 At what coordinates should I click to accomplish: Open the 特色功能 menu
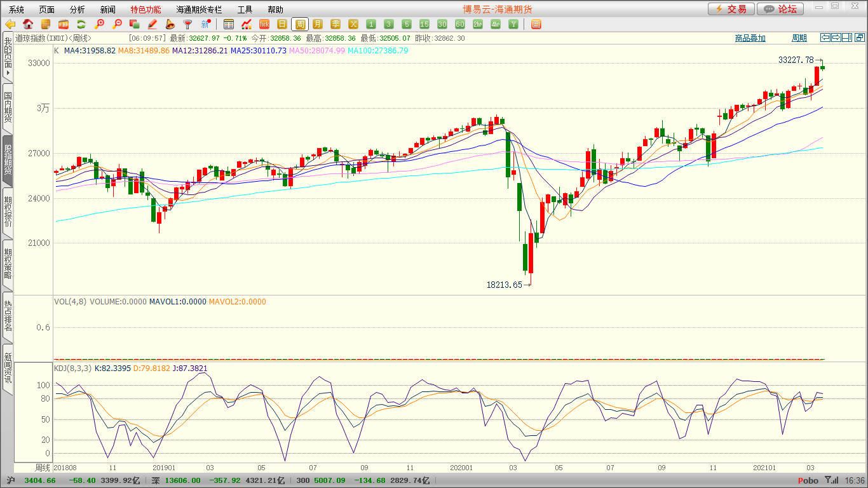(x=146, y=10)
